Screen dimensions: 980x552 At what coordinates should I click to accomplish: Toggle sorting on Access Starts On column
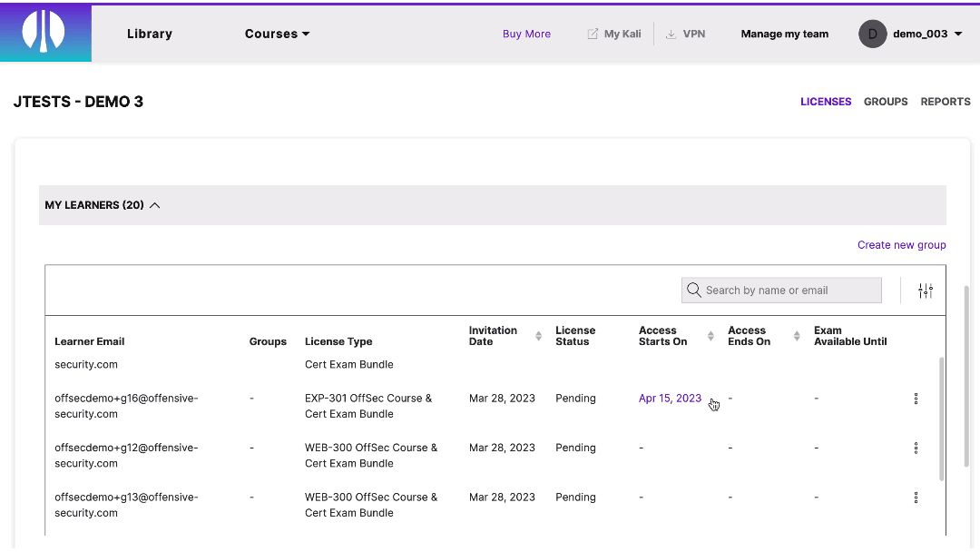(710, 336)
